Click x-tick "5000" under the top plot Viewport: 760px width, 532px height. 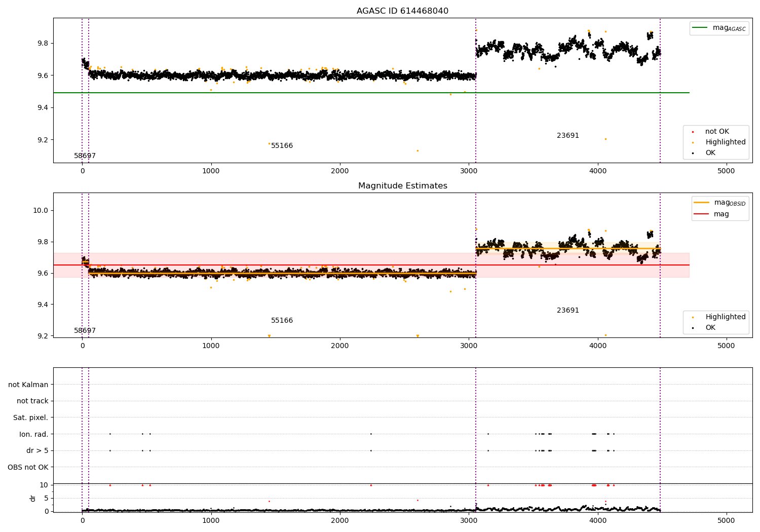(x=726, y=171)
